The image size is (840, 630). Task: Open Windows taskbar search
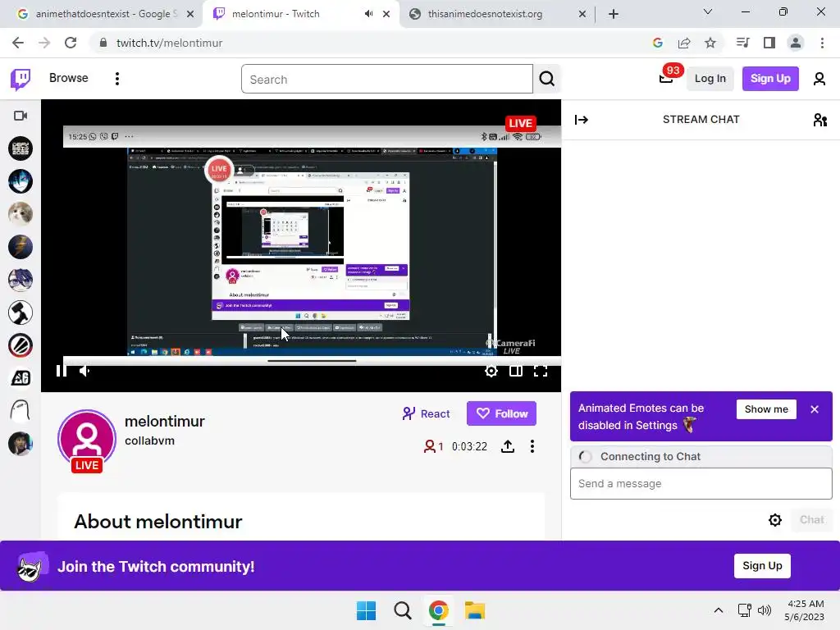tap(402, 610)
